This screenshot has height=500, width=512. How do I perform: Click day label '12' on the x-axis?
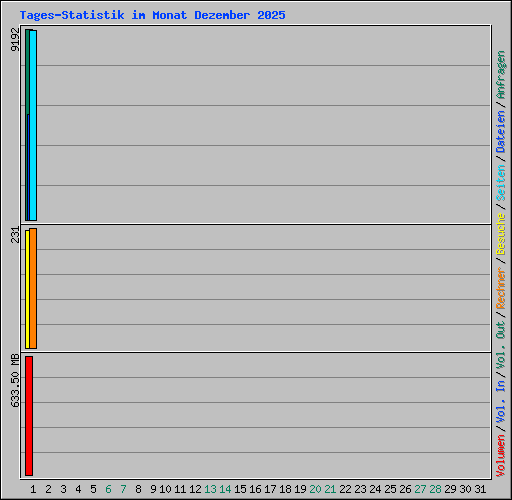195,489
